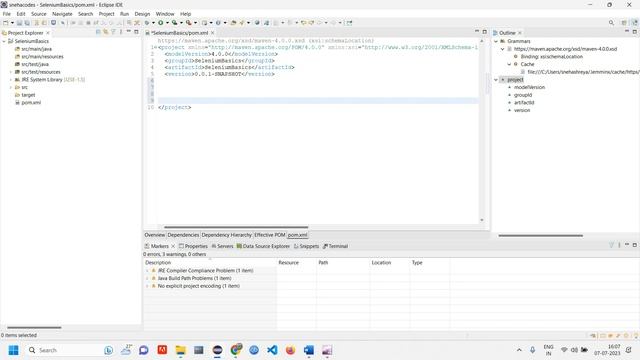Click the Collapse All icon in Project Explorer
The width and height of the screenshot is (640, 360).
[98, 32]
